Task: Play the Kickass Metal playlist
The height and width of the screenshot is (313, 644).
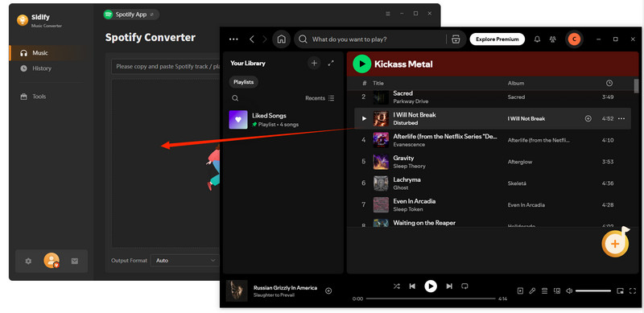Action: pyautogui.click(x=361, y=64)
